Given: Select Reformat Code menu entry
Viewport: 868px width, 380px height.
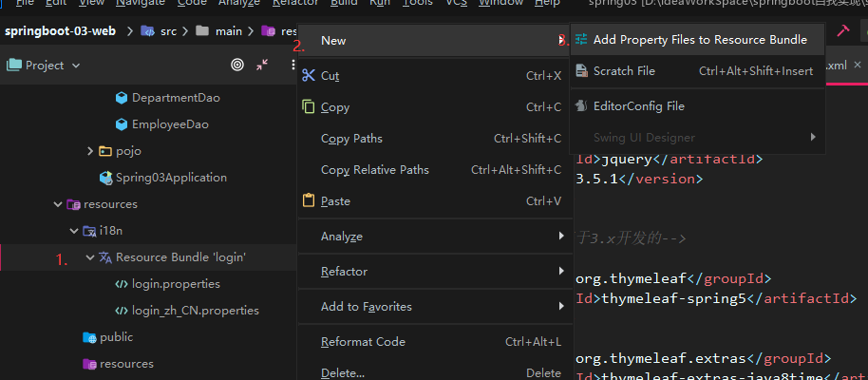Looking at the screenshot, I should click(x=363, y=342).
